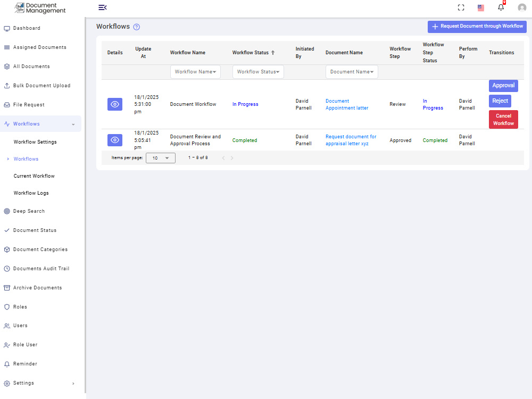This screenshot has width=532, height=399.
Task: Click the Workflow Step Status column header
Action: coord(433,53)
